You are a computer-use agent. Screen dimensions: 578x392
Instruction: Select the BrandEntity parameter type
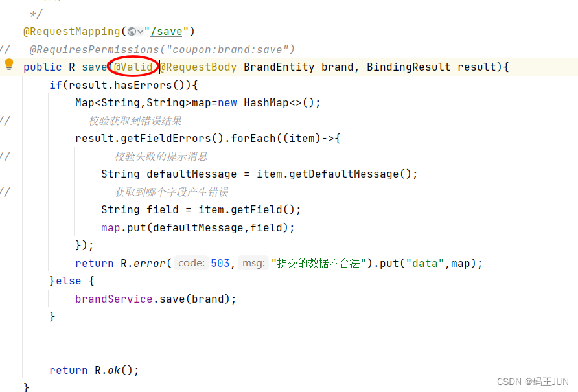[279, 67]
